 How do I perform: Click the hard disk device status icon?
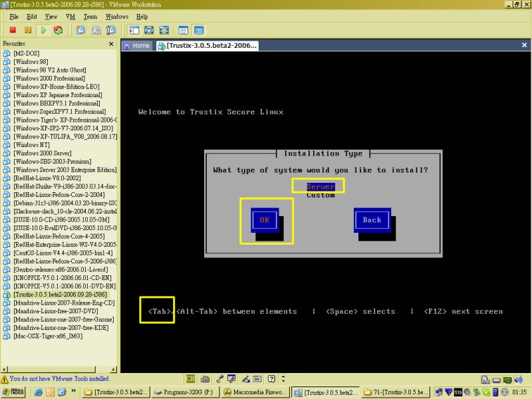tap(485, 379)
